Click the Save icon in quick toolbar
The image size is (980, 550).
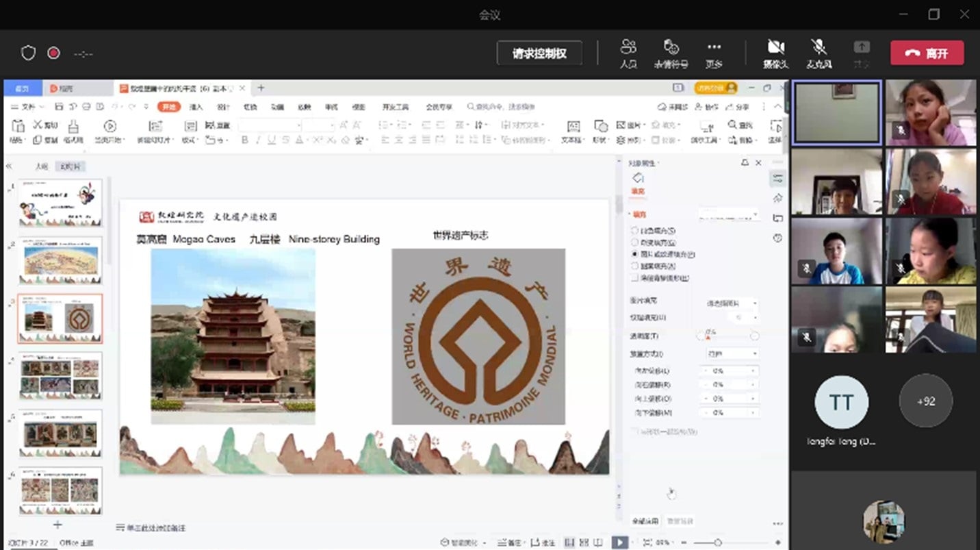pyautogui.click(x=60, y=107)
